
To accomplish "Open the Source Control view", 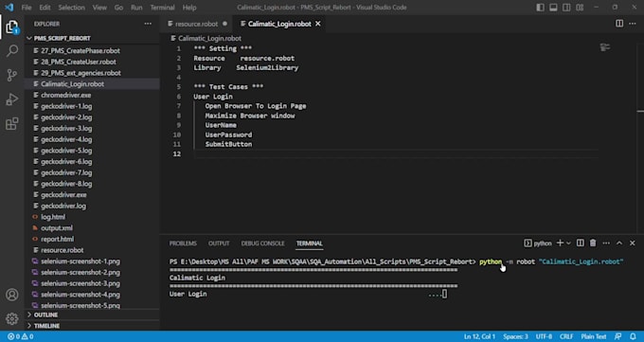I will 12,75.
